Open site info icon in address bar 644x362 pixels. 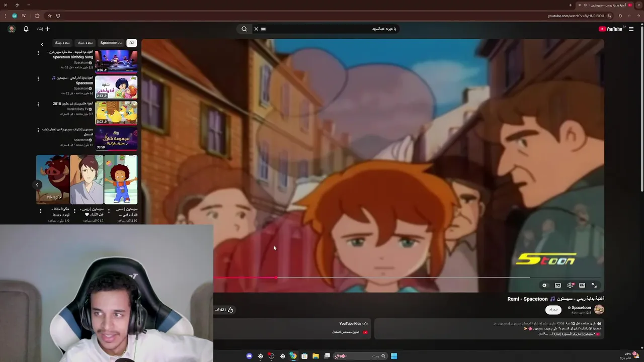[x=609, y=16]
